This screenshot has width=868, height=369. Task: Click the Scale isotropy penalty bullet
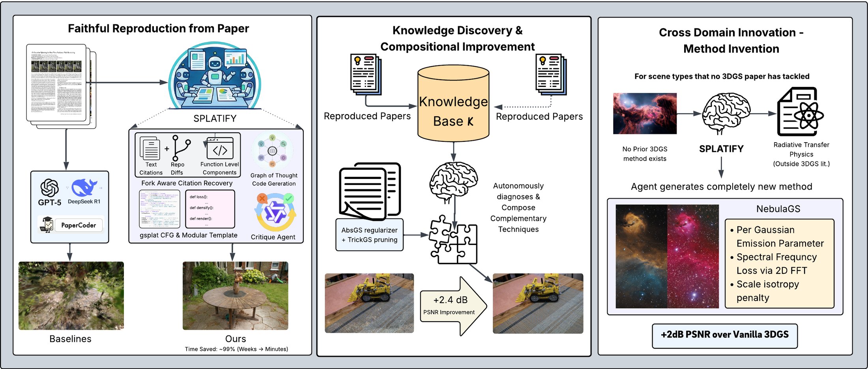764,291
